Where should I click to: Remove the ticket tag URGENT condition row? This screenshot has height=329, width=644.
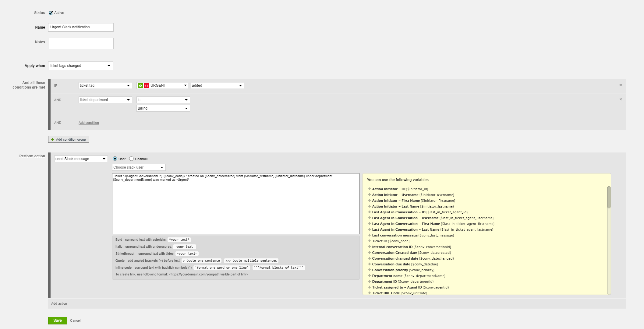pos(621,85)
